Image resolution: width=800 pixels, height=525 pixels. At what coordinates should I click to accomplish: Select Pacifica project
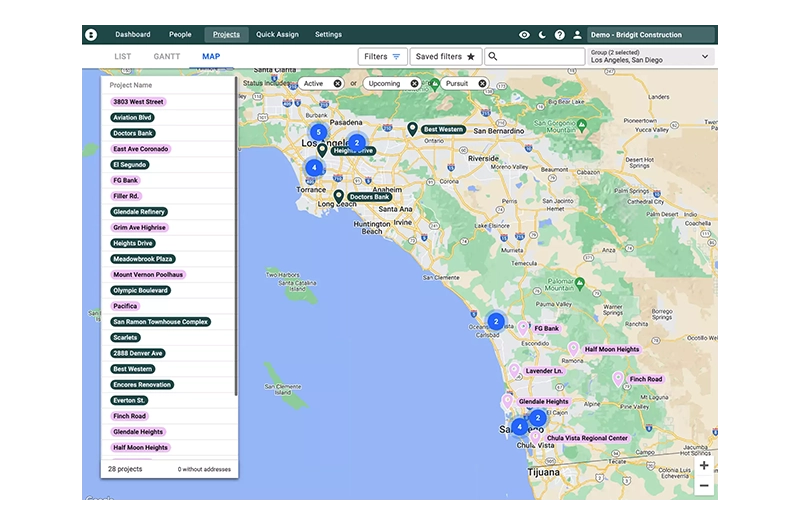click(125, 307)
